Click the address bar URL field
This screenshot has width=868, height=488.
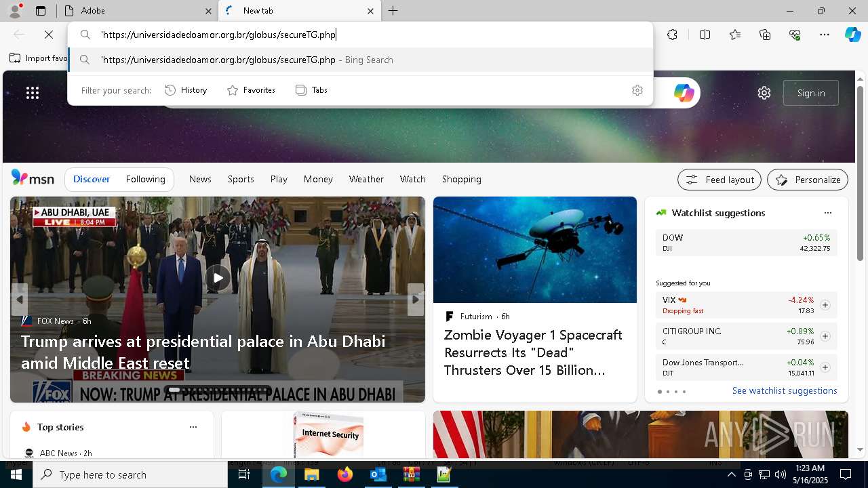[361, 35]
